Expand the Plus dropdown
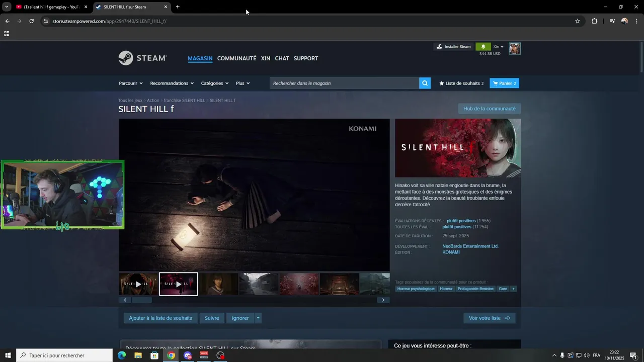The height and width of the screenshot is (362, 644). click(x=243, y=83)
